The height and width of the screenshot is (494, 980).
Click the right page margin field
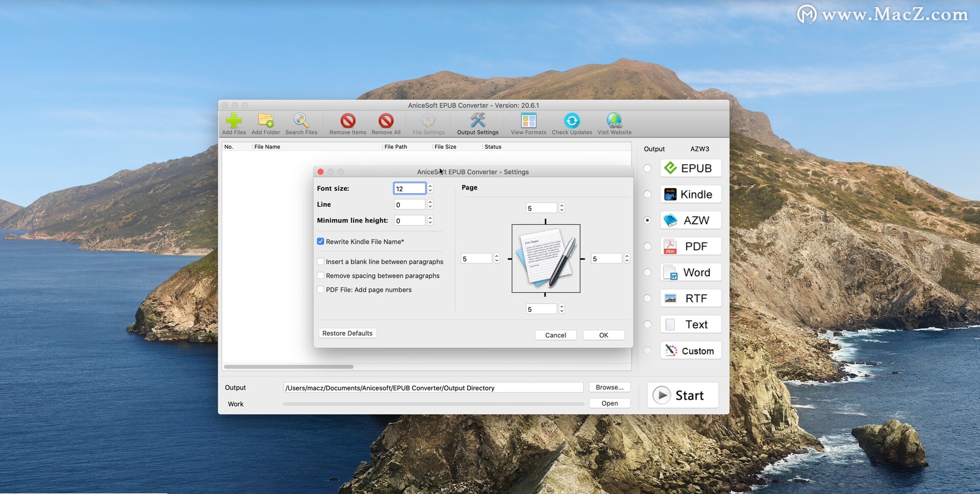click(x=606, y=258)
